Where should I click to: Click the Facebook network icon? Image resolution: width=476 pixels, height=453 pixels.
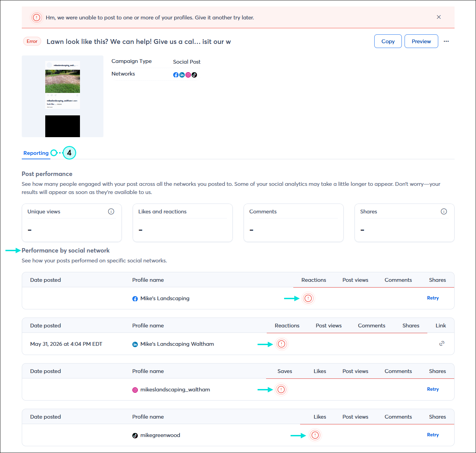pyautogui.click(x=176, y=75)
